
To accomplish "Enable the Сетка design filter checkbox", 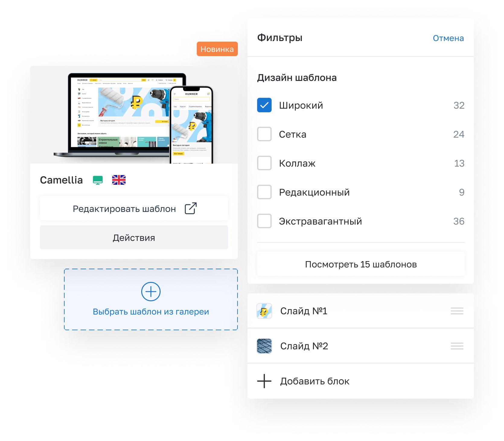I will point(264,134).
